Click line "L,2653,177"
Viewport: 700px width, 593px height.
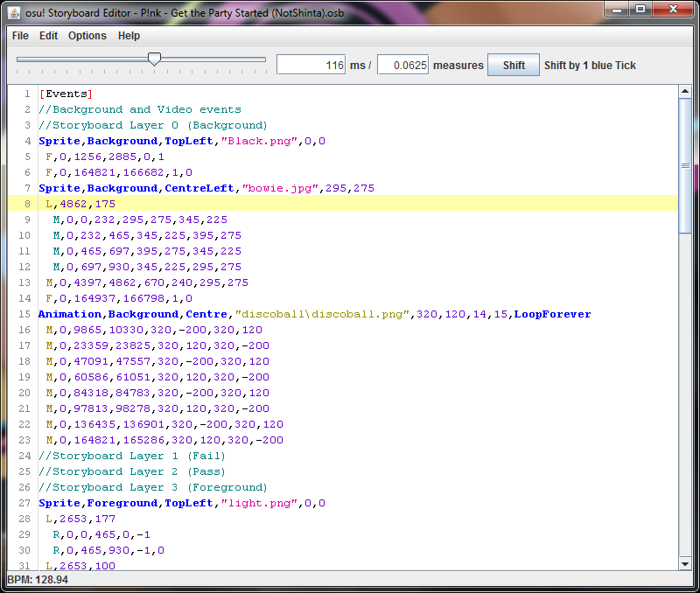[80, 519]
